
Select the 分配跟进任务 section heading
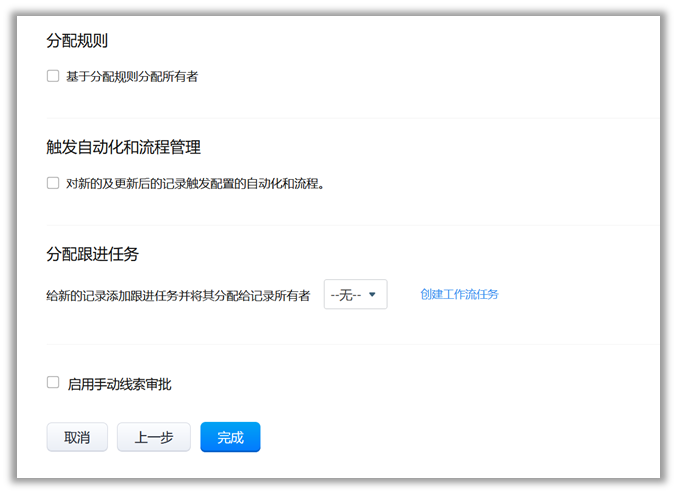(x=92, y=254)
